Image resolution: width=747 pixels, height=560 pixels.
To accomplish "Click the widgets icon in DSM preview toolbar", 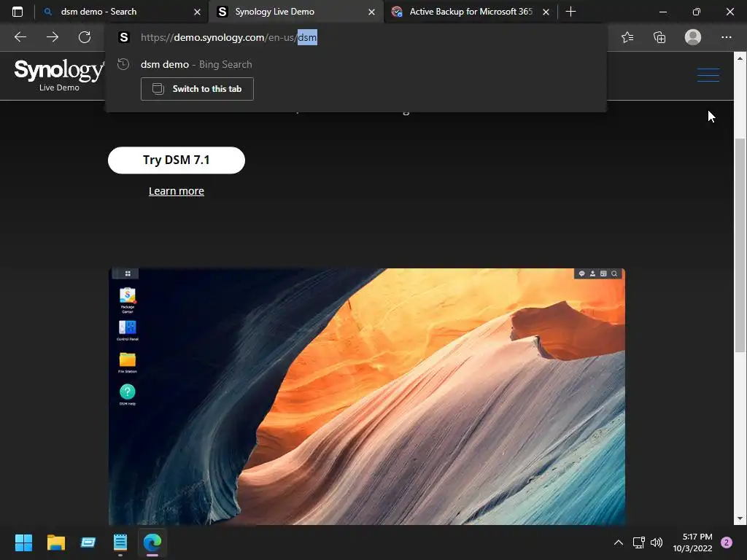I will click(x=603, y=273).
